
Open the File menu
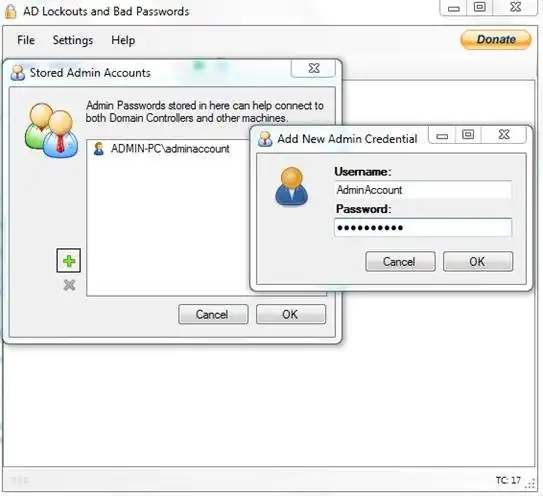[x=26, y=40]
